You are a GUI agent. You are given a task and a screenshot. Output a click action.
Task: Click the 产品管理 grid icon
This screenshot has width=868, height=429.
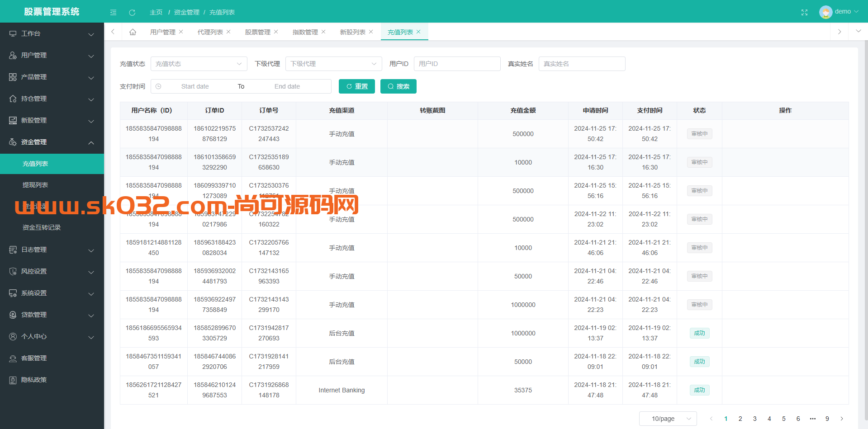(13, 77)
